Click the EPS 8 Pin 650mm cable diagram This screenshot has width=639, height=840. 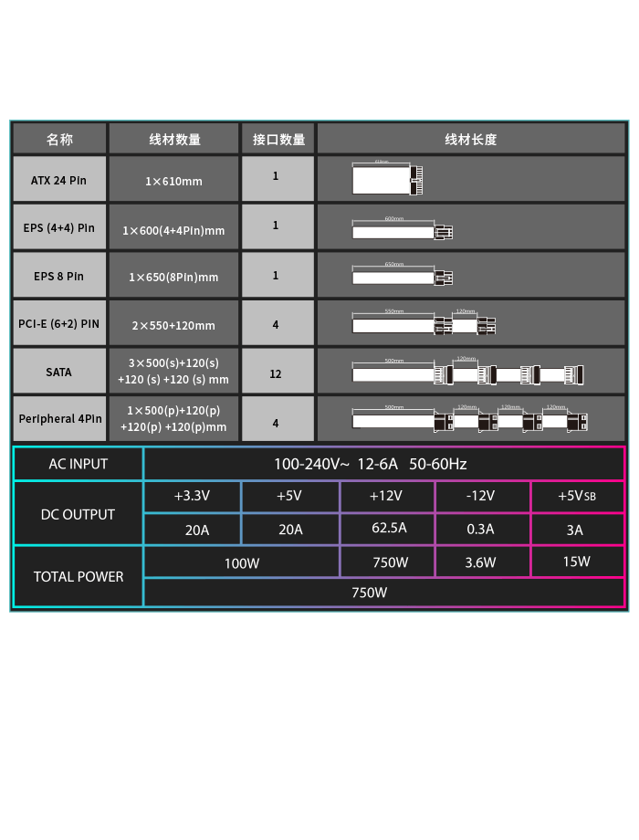point(402,276)
